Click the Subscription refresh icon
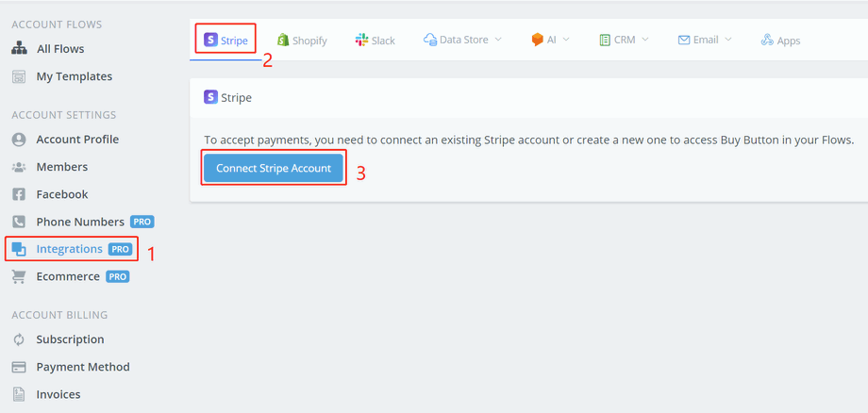The image size is (868, 413). (19, 339)
